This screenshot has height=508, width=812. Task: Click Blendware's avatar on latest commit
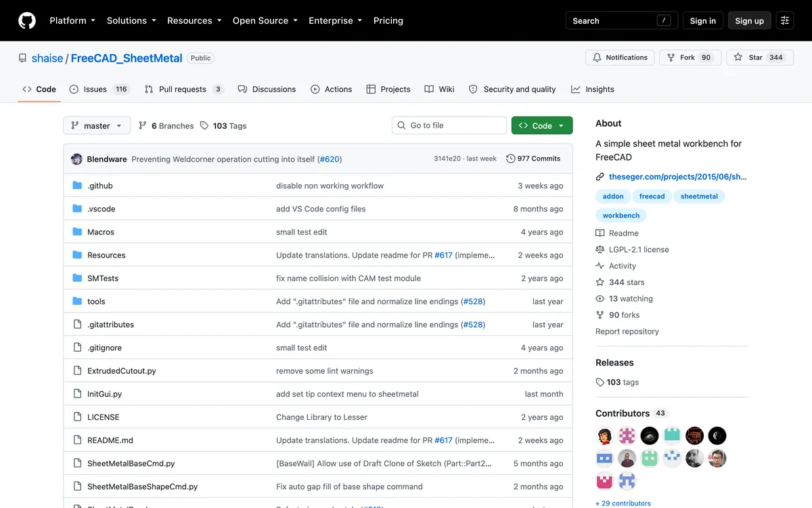76,159
